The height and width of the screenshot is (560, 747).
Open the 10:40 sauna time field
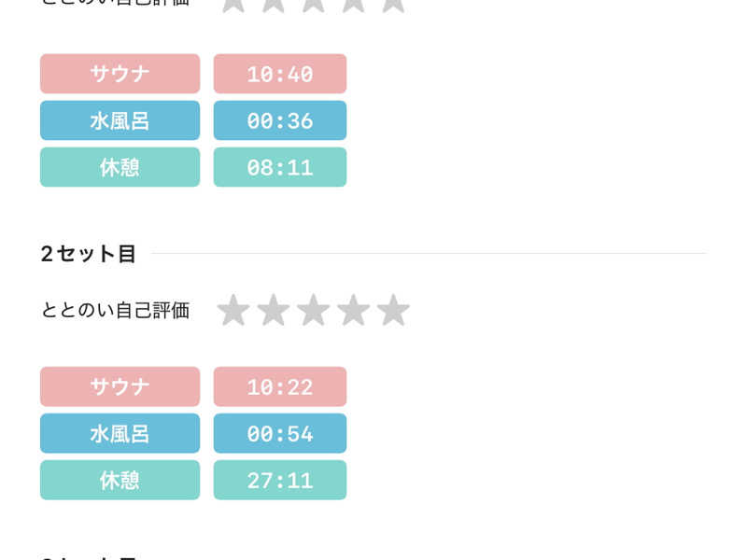[x=279, y=74]
